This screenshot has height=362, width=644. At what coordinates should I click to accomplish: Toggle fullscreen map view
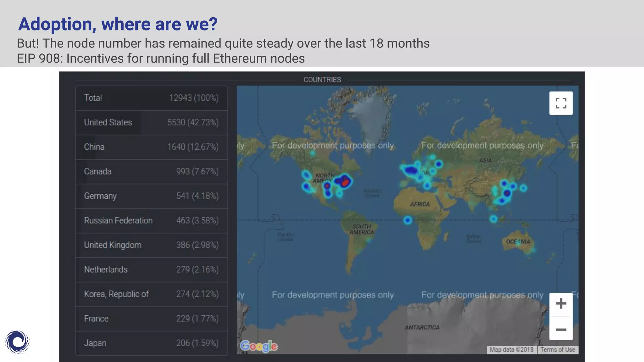click(561, 103)
